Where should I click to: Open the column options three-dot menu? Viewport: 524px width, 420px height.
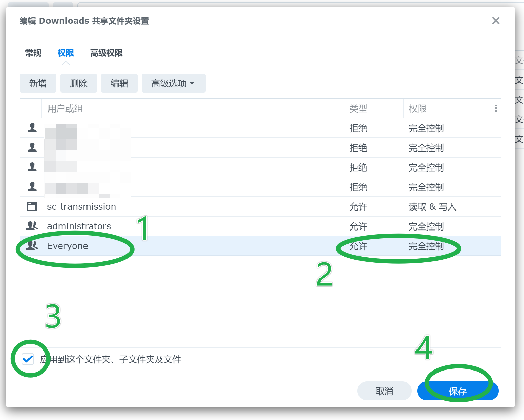pos(496,108)
